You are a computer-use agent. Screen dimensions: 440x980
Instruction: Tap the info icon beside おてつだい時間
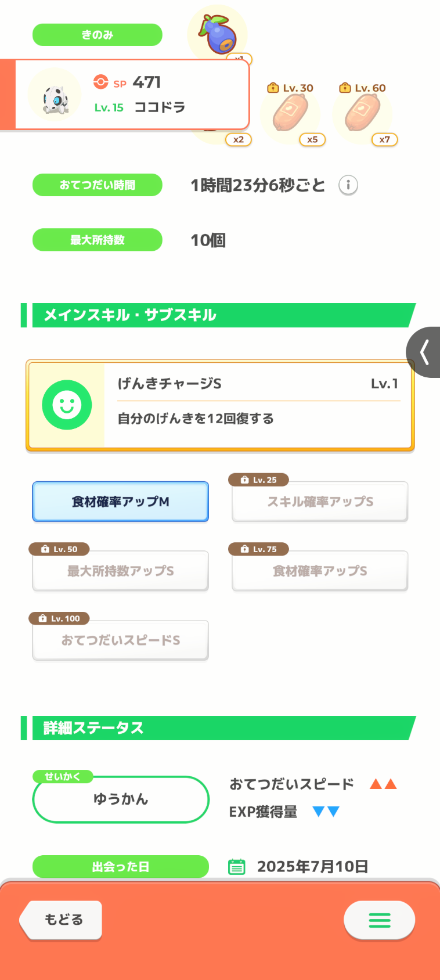tap(348, 185)
